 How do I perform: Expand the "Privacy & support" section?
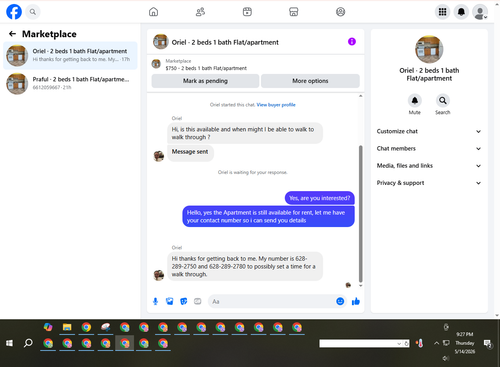click(x=429, y=183)
